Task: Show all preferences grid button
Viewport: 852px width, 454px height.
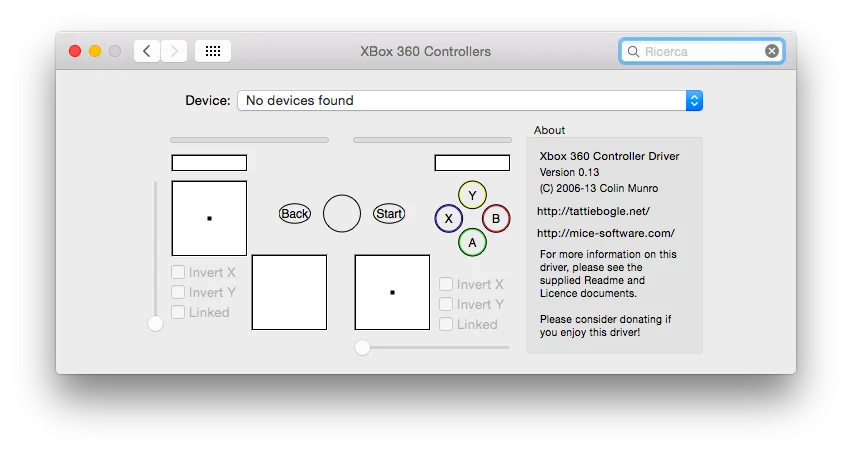Action: point(213,51)
